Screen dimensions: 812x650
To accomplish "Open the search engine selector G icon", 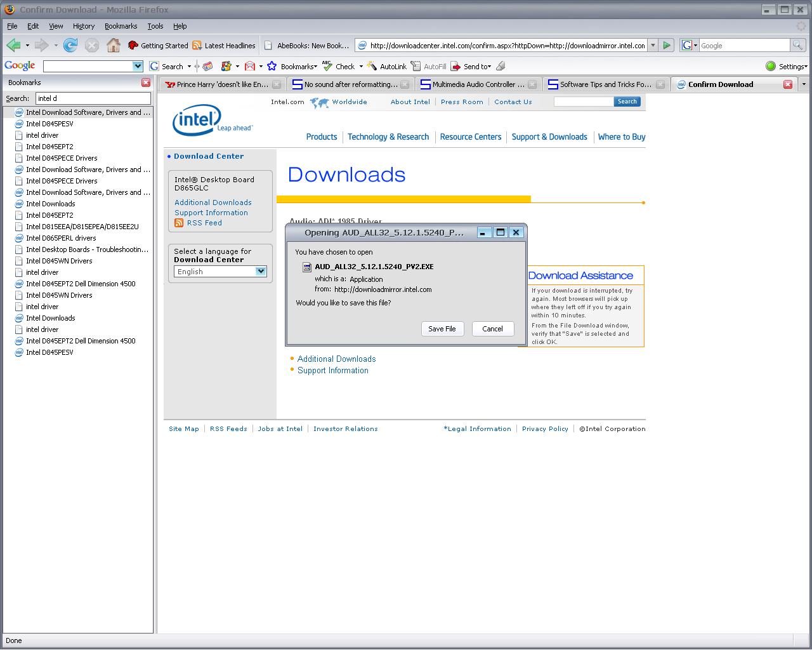I will pyautogui.click(x=689, y=45).
